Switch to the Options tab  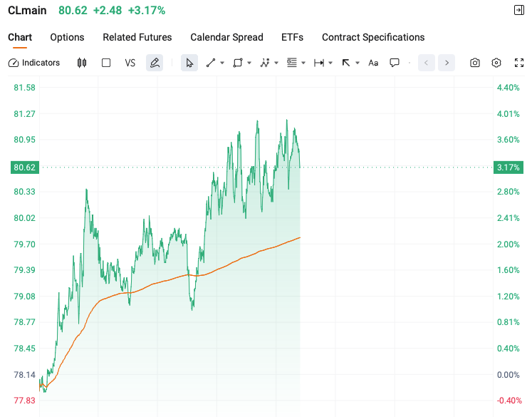67,37
